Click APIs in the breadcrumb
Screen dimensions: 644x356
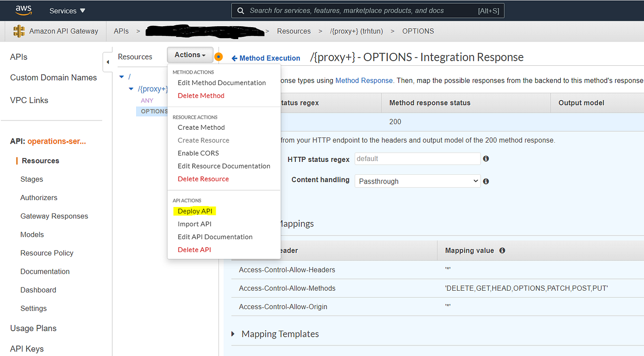click(121, 31)
